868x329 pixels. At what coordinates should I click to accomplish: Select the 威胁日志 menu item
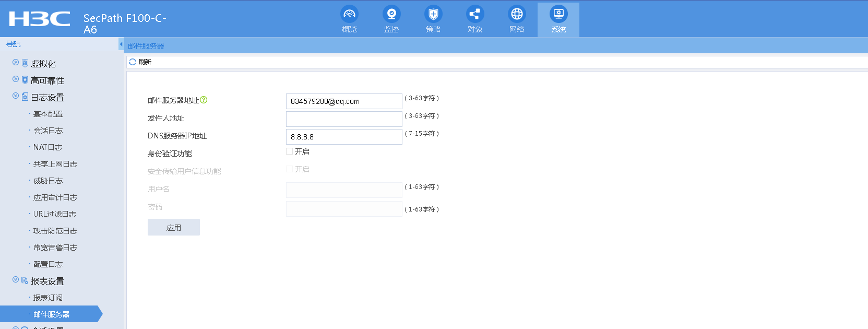pos(48,181)
